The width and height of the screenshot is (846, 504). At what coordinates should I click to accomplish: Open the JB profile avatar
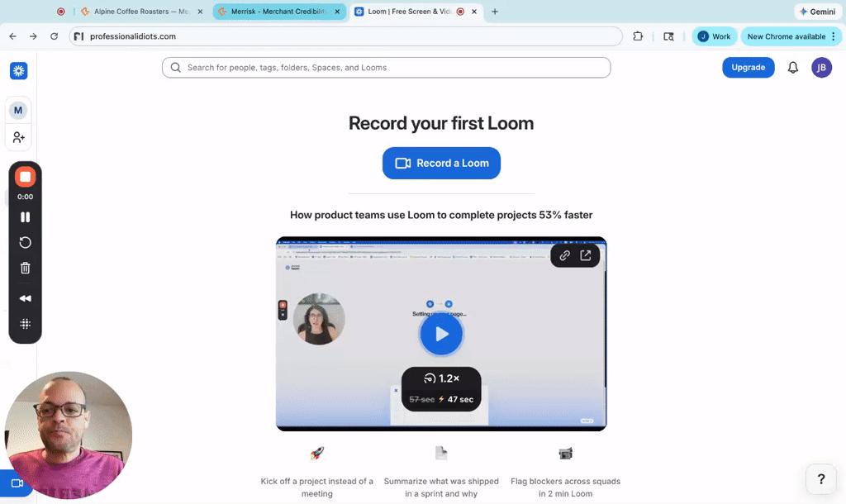821,68
